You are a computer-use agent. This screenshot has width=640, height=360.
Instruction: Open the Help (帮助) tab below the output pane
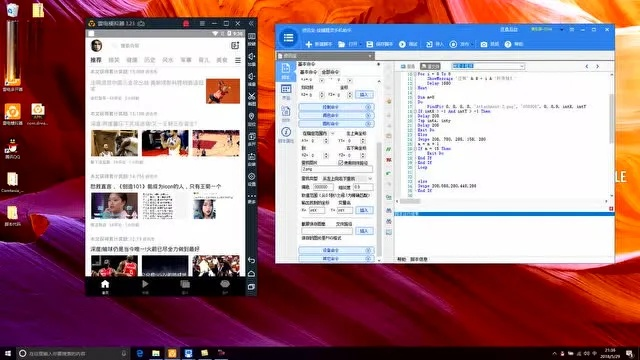402,259
